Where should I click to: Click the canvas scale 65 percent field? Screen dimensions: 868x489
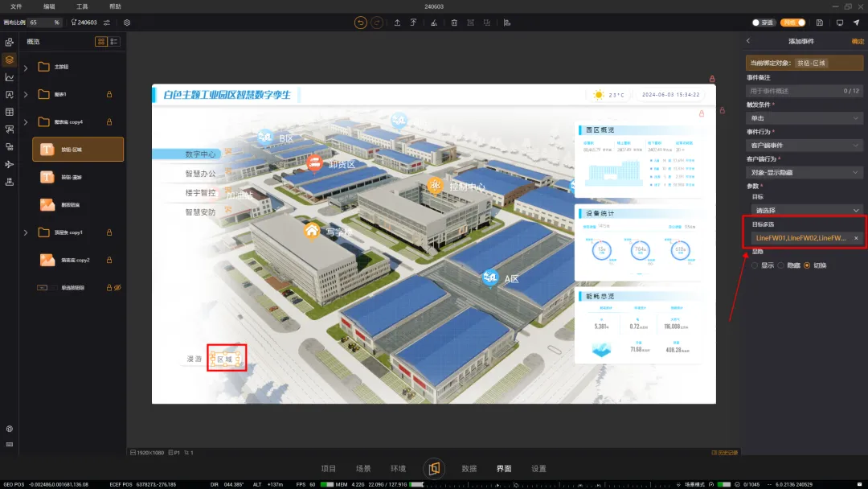point(45,23)
